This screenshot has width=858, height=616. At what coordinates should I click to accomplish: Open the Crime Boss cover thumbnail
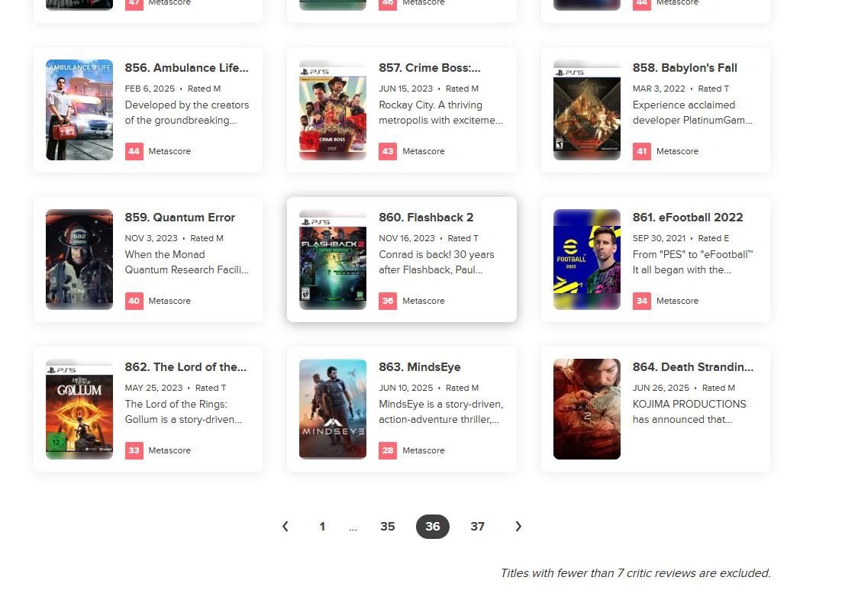coord(333,109)
